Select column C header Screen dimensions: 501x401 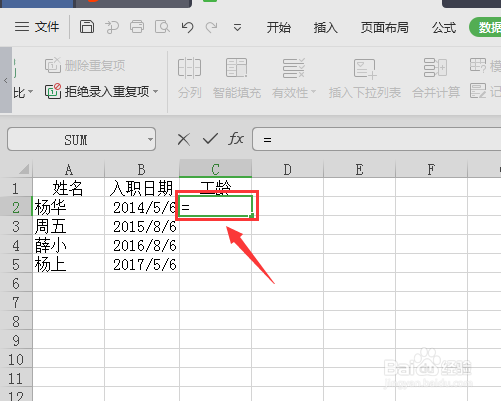pyautogui.click(x=215, y=169)
